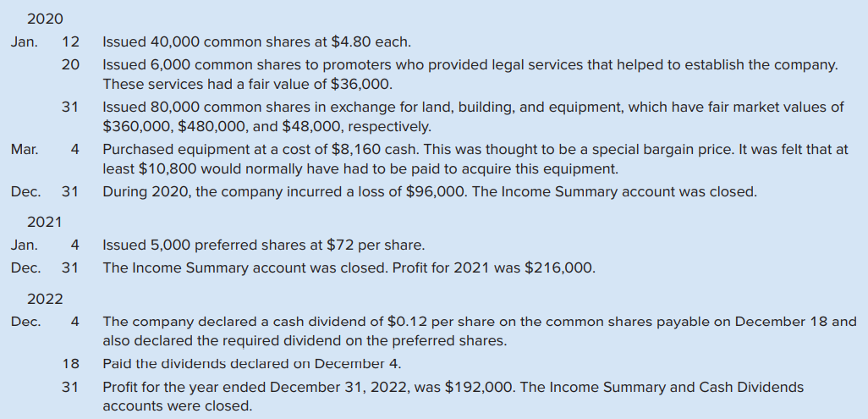Click the 2020 loss of $96,000 entry
The width and height of the screenshot is (868, 419).
430,192
